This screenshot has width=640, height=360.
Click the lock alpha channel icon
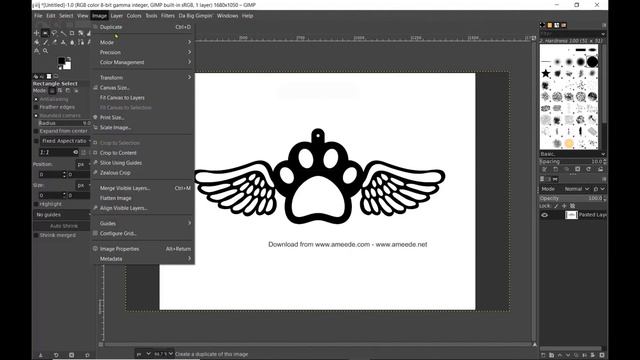click(x=573, y=206)
